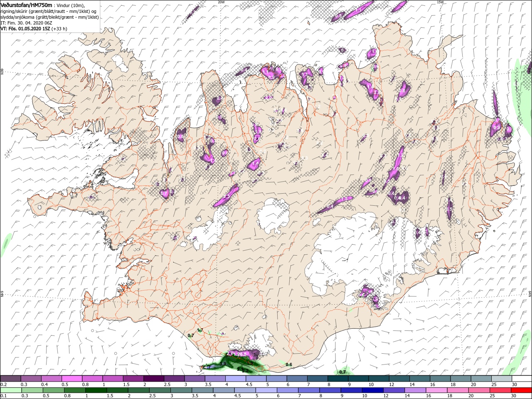Click the '(+33 h)' forecast offset text
Screen dimensions: 532x399
click(x=59, y=29)
